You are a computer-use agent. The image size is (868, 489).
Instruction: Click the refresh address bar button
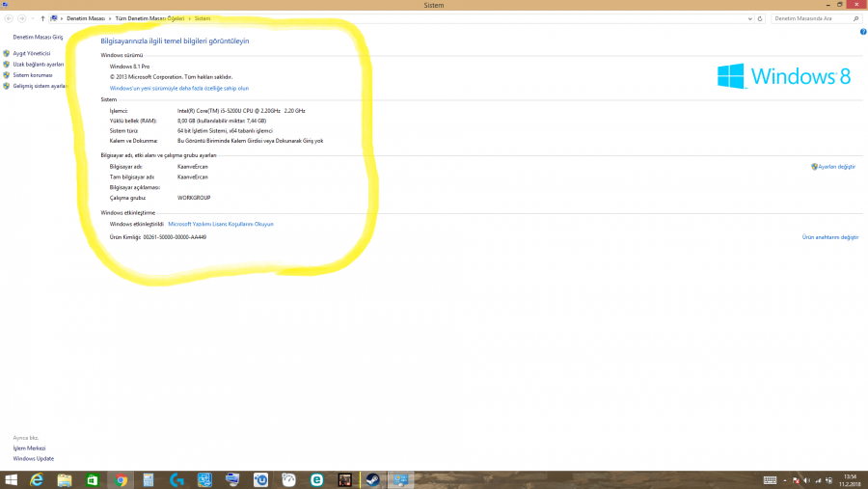click(760, 19)
